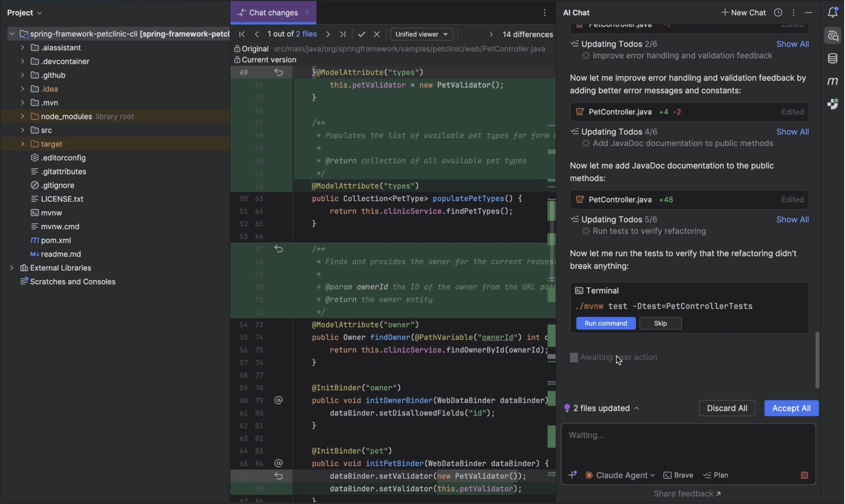
Task: Hide the AI Chat panel
Action: click(x=809, y=13)
